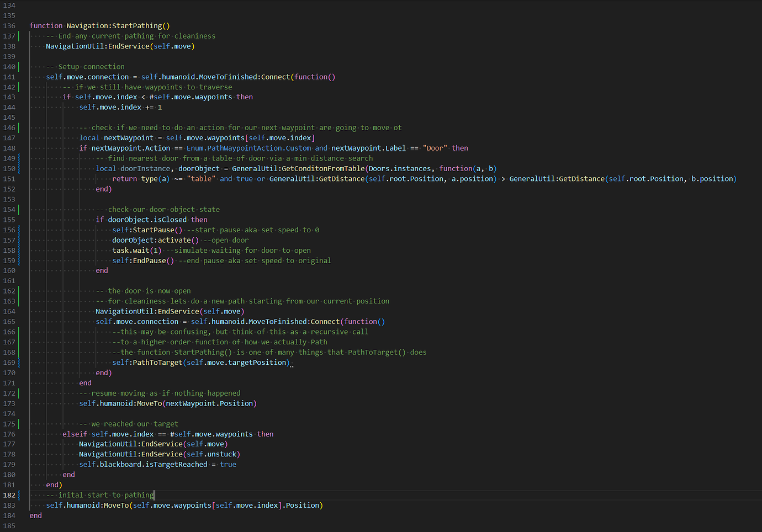Click line number 165 in the gutter
Image resolution: width=762 pixels, height=532 pixels.
9,321
